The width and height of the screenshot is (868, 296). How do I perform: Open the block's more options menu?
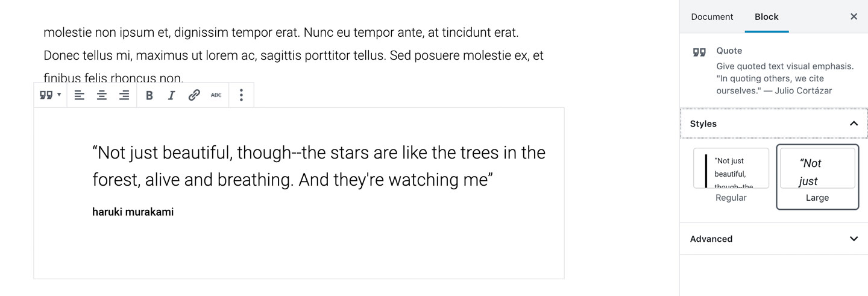[241, 95]
